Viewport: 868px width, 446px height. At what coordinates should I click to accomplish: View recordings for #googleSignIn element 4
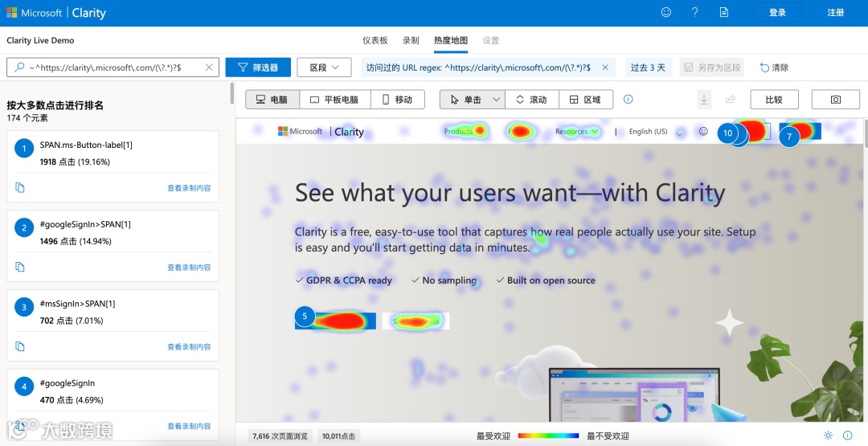coord(190,426)
